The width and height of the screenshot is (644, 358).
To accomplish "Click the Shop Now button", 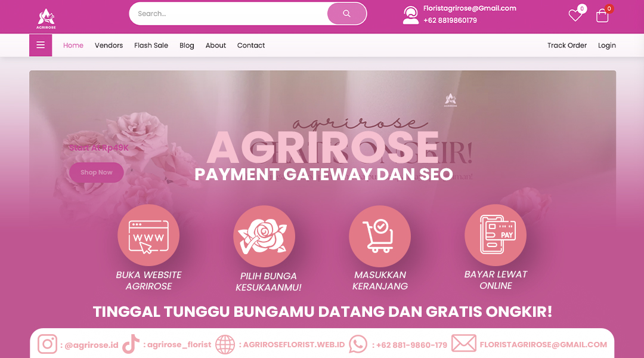I will pyautogui.click(x=97, y=172).
